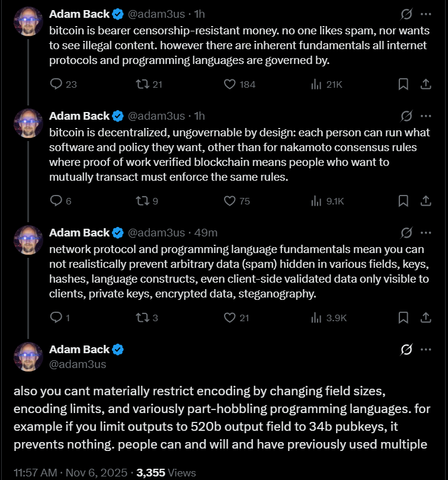Screen dimensions: 448x480
Task: Bookmark the 49m-old tweet
Action: coord(403,318)
